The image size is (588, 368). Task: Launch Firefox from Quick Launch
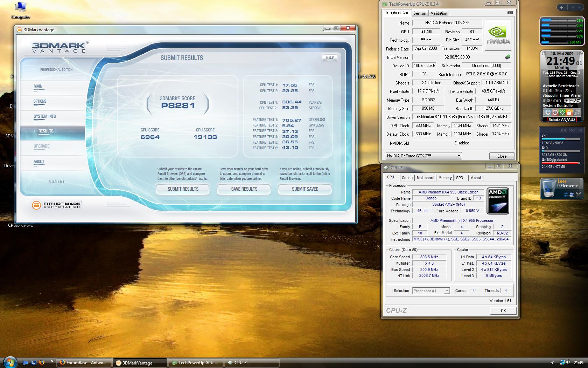click(x=42, y=363)
